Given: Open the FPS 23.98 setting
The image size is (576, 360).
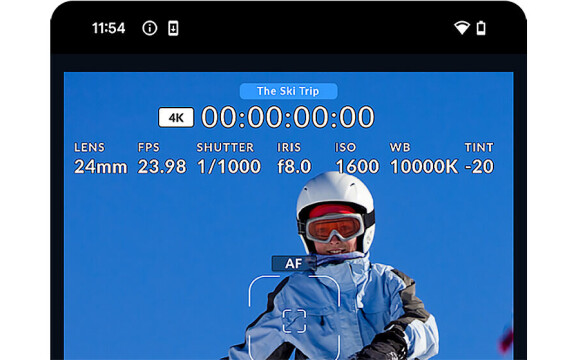Looking at the screenshot, I should 162,159.
